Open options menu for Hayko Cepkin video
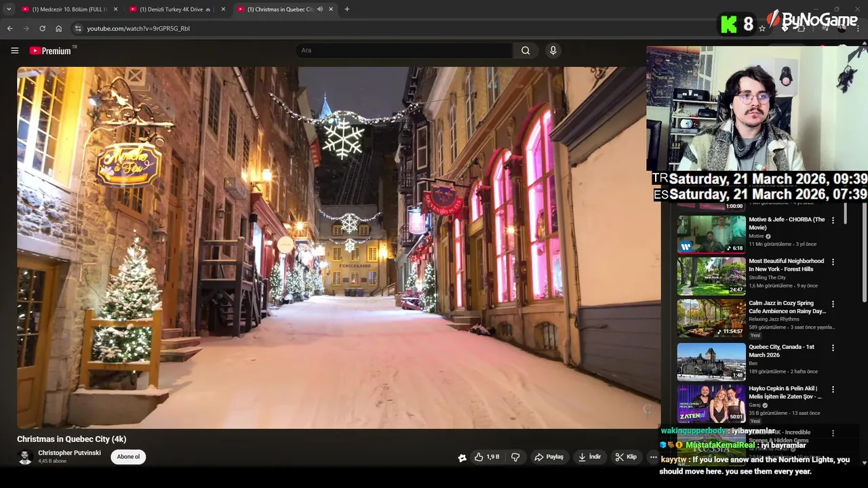The image size is (868, 488). click(833, 390)
